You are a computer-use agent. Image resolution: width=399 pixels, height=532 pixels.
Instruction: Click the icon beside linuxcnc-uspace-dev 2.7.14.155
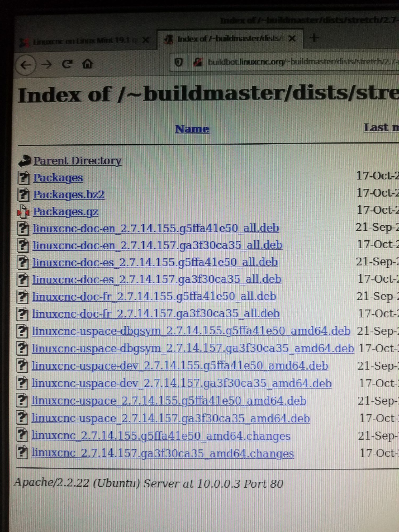click(x=22, y=366)
